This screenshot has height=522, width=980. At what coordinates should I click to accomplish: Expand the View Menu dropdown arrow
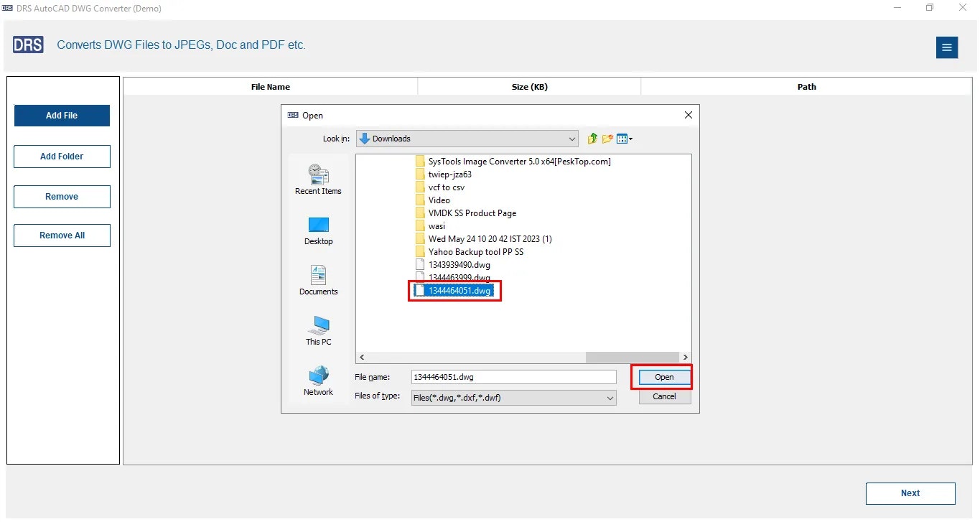click(x=630, y=138)
